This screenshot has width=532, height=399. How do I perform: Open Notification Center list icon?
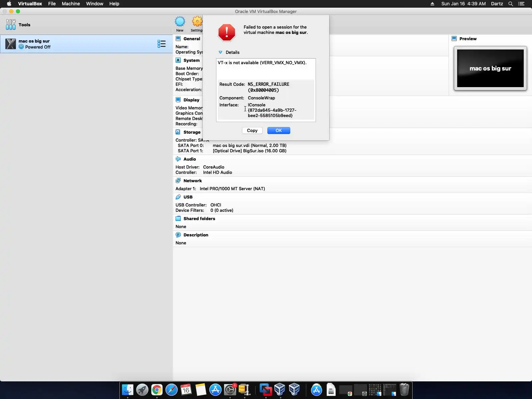[521, 4]
